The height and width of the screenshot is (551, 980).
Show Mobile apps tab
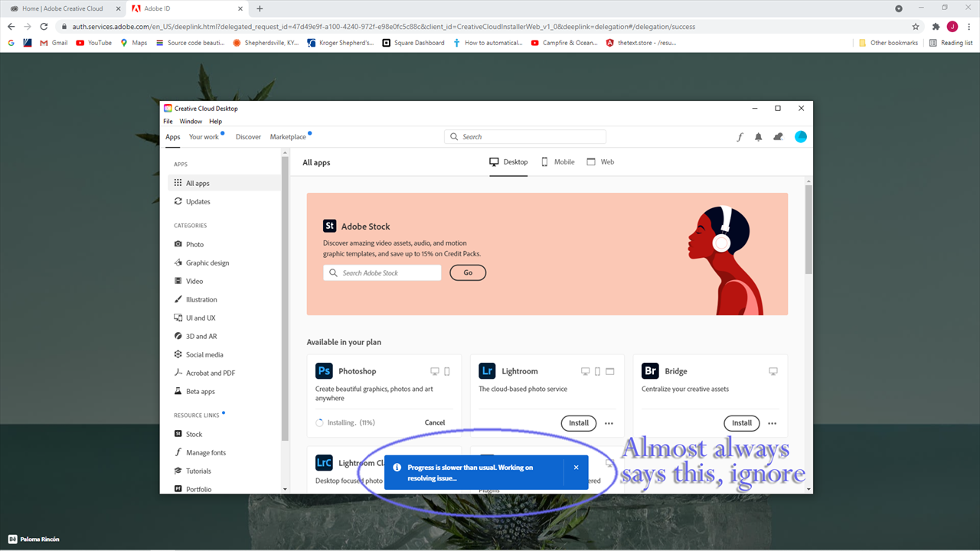pos(557,162)
